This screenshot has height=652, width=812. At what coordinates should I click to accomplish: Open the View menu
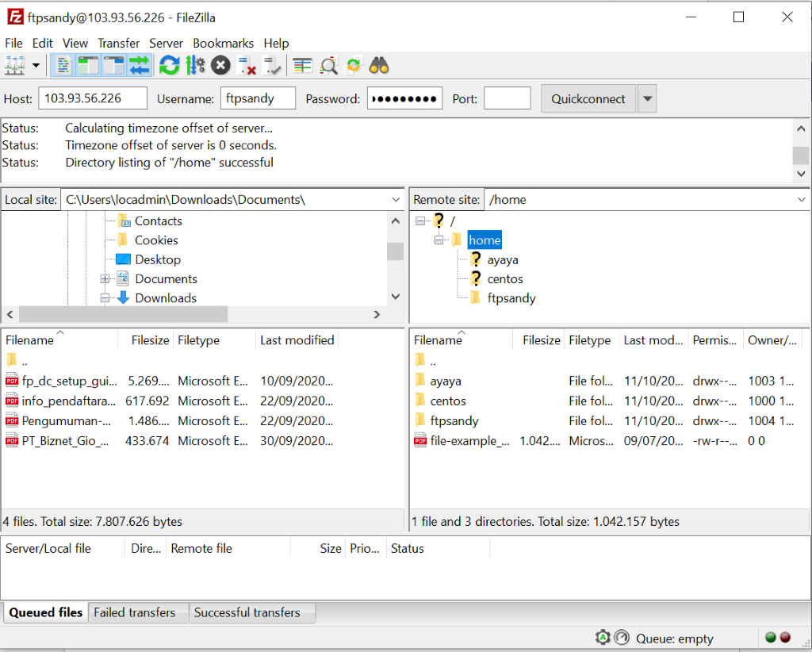click(75, 43)
